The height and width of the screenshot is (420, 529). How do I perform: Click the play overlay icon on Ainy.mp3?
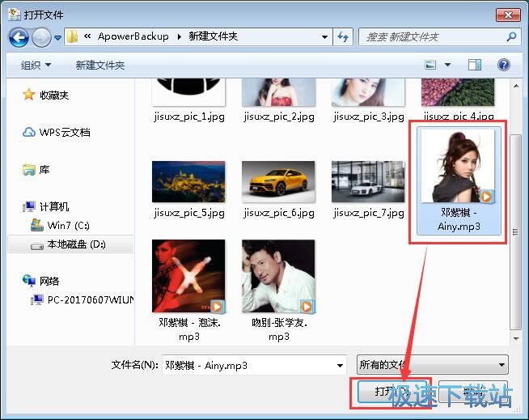coord(486,197)
